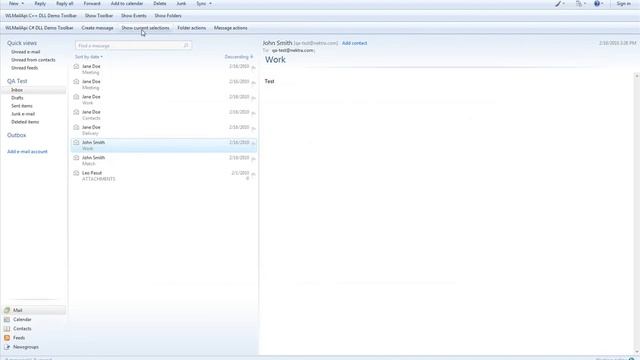Click Reply all in the toolbar
Image resolution: width=640 pixels, height=360 pixels.
point(64,4)
